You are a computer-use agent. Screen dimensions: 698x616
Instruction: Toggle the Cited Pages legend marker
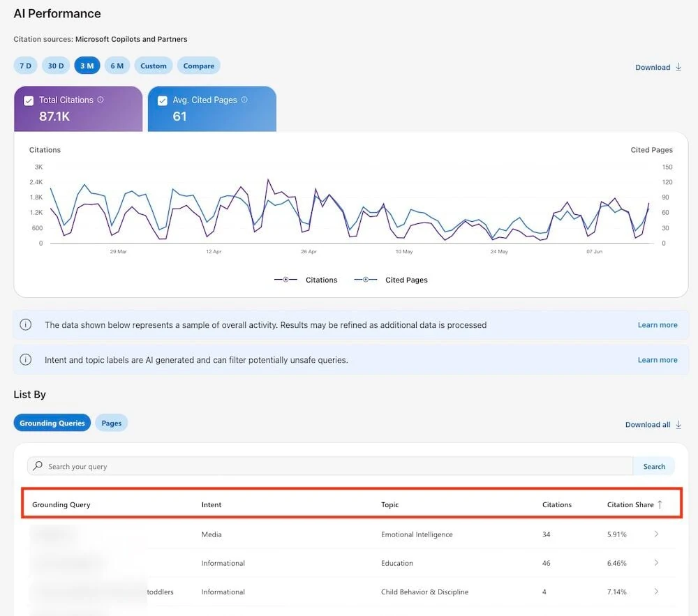[366, 279]
